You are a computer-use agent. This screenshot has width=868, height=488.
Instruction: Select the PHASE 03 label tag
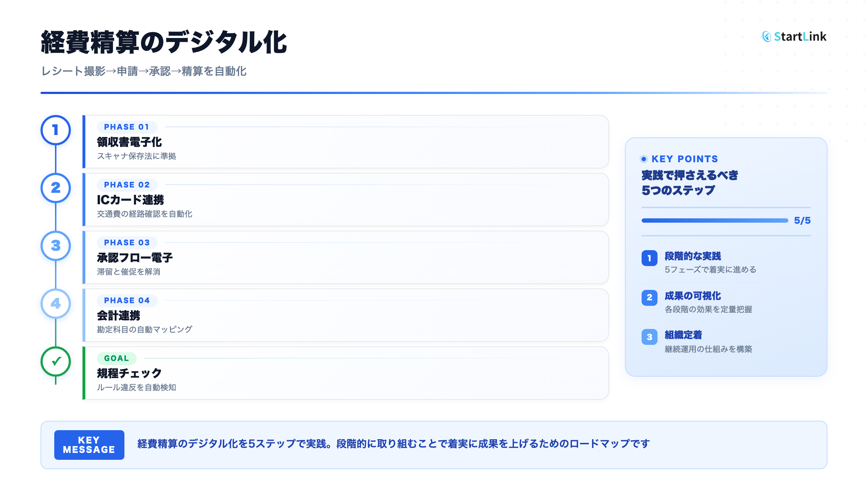pos(127,243)
